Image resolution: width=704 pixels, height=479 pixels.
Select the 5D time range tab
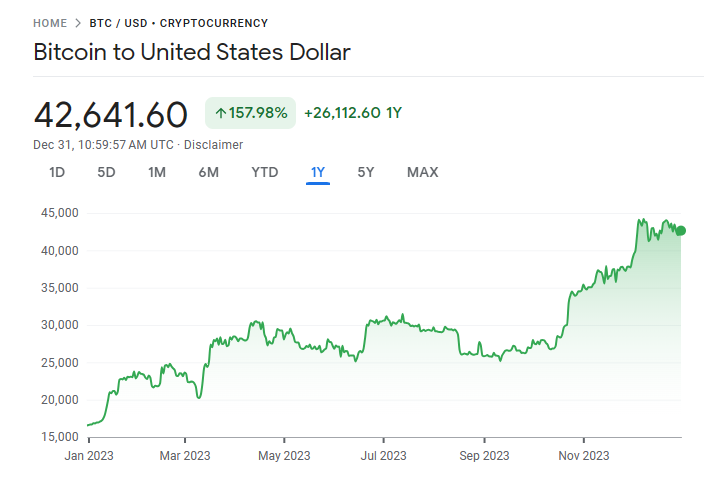[x=106, y=172]
